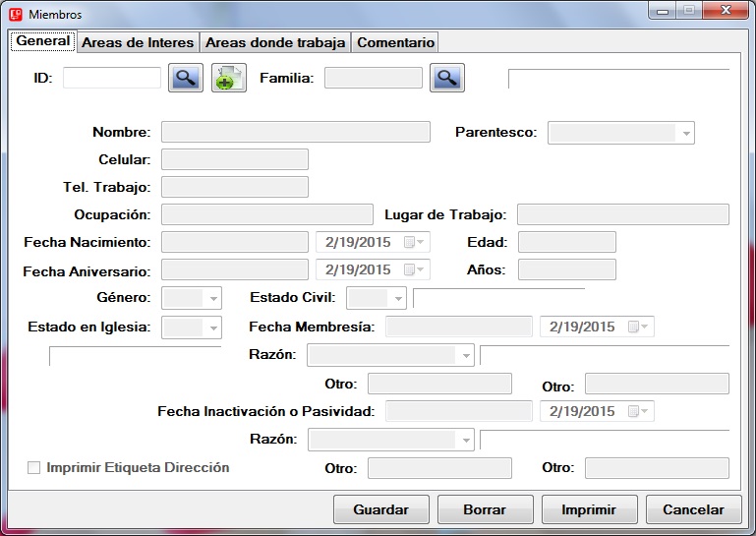Click the add new member icon

pos(228,78)
